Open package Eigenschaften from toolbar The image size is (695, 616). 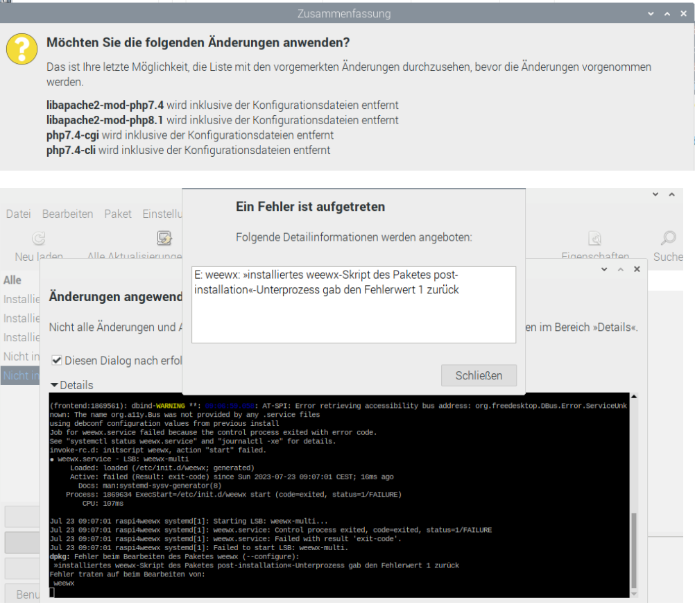pos(594,239)
